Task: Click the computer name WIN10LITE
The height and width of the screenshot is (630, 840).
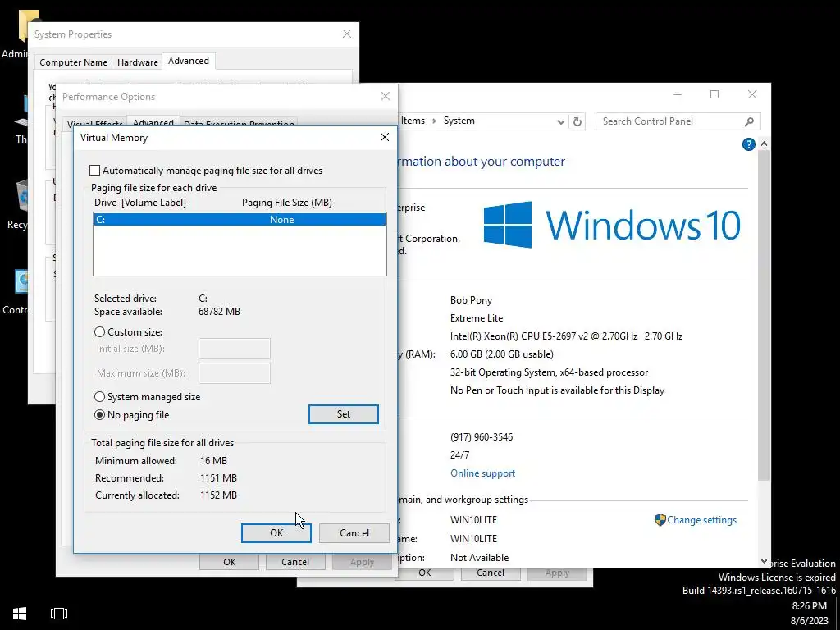Action: click(x=473, y=519)
